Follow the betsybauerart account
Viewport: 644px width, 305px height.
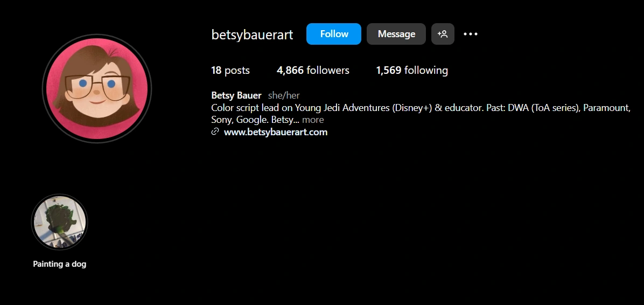(x=334, y=34)
